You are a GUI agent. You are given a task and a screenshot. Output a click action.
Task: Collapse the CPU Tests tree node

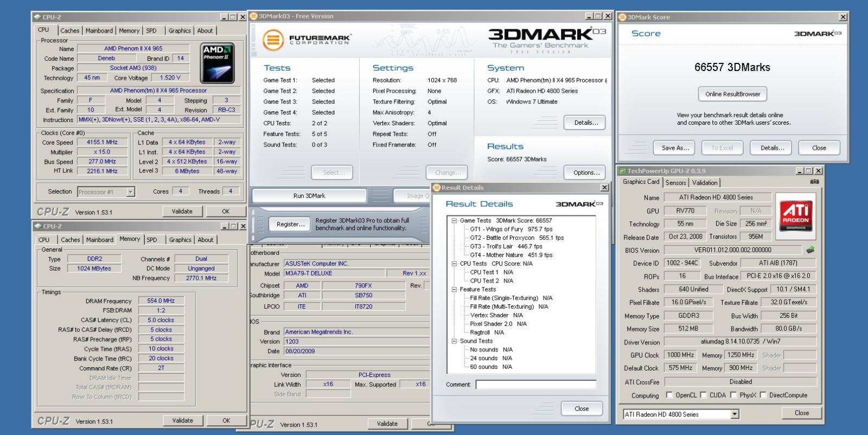pos(454,264)
